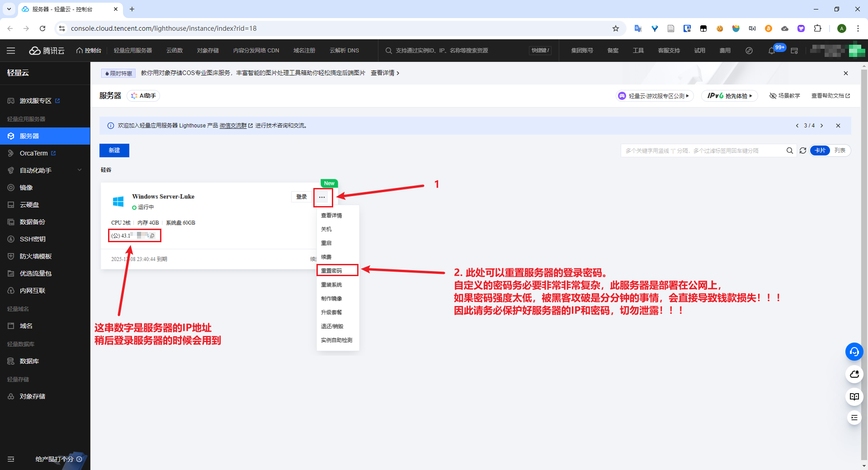Click the vertical scrollbar on the right edge of the page
868x470 pixels.
[x=864, y=262]
